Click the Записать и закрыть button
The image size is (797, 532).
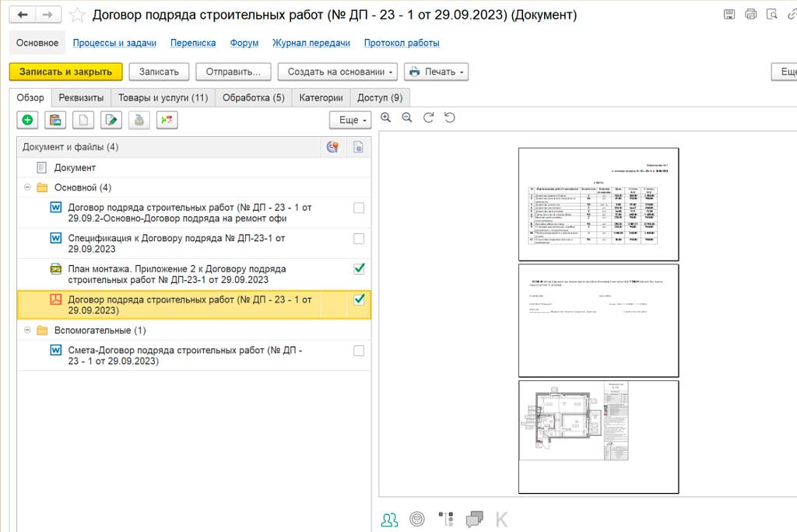(x=65, y=72)
